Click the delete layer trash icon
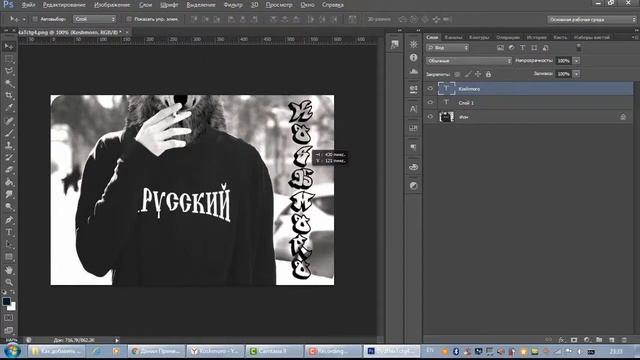640x360 pixels. tap(624, 340)
